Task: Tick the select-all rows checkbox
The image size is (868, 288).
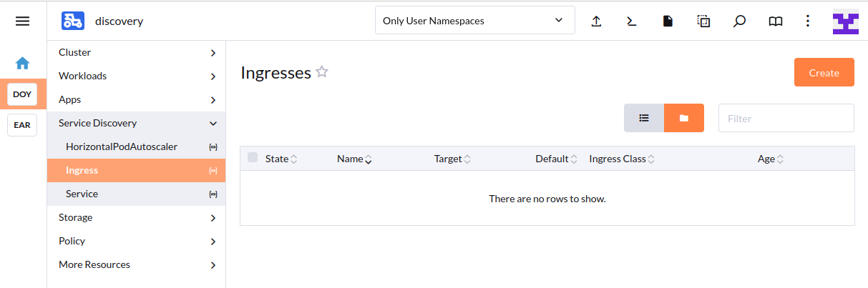Action: (253, 158)
